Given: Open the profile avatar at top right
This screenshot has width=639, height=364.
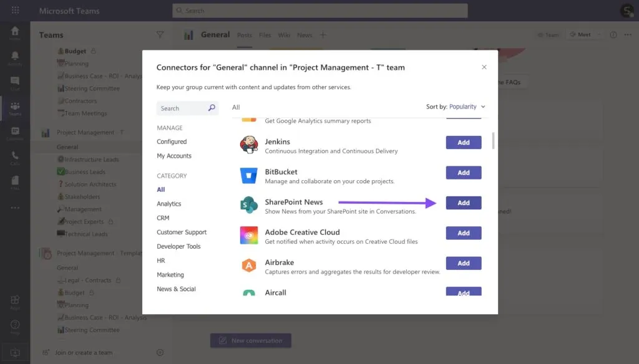Looking at the screenshot, I should 627,11.
